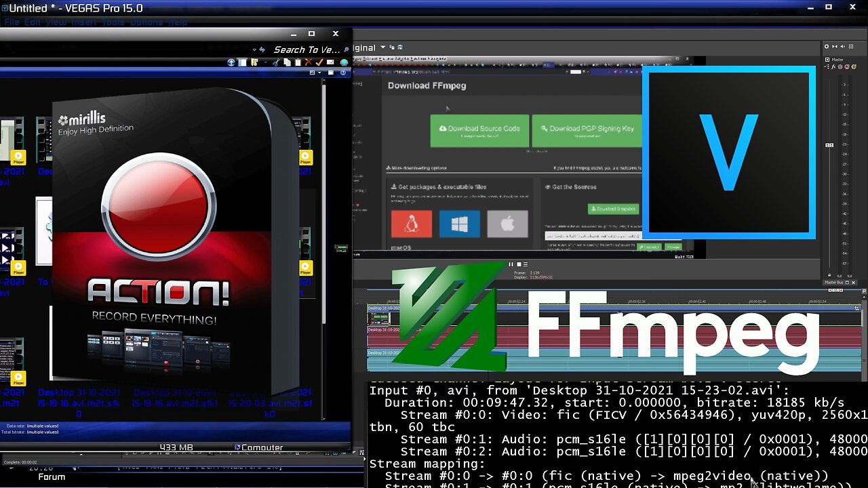Click the gray Apple logo icon
The height and width of the screenshot is (488, 868).
pos(507,224)
